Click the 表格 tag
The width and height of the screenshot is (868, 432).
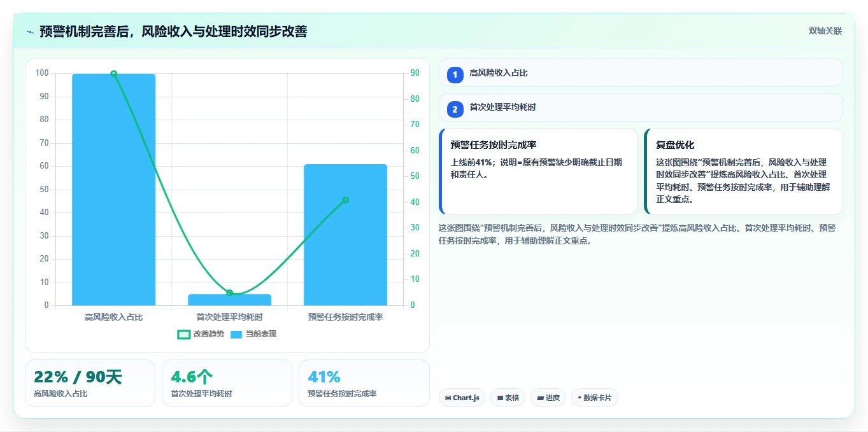tap(508, 398)
